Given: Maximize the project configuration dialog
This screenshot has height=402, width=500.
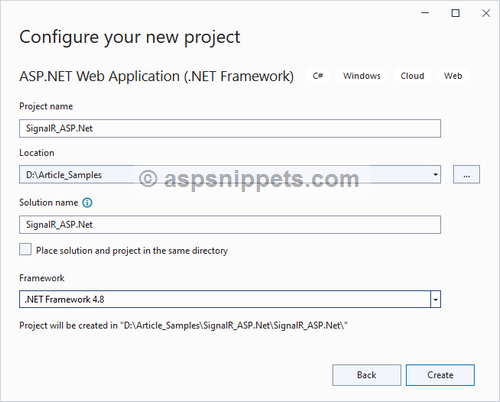Looking at the screenshot, I should point(455,13).
